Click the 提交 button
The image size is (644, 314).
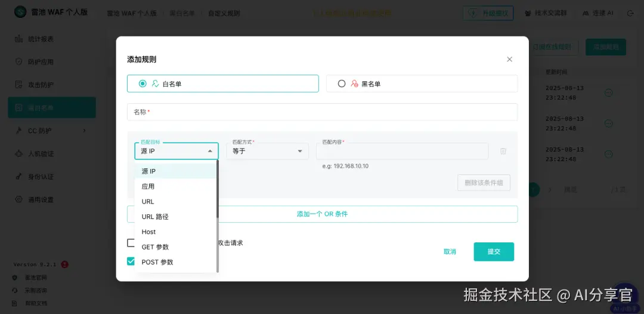[494, 251]
